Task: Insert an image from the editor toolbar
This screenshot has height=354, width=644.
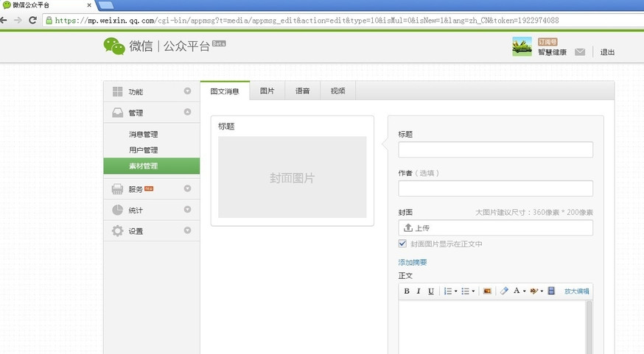Action: [487, 291]
